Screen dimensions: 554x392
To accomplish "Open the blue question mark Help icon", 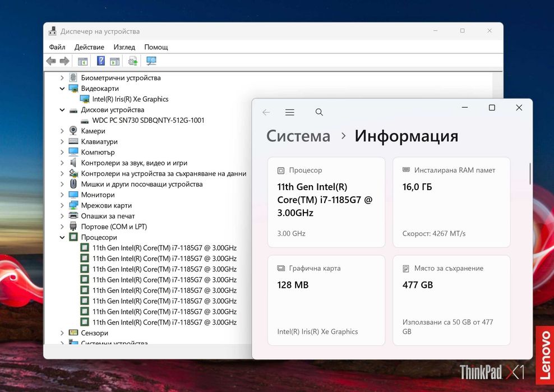I will 101,61.
